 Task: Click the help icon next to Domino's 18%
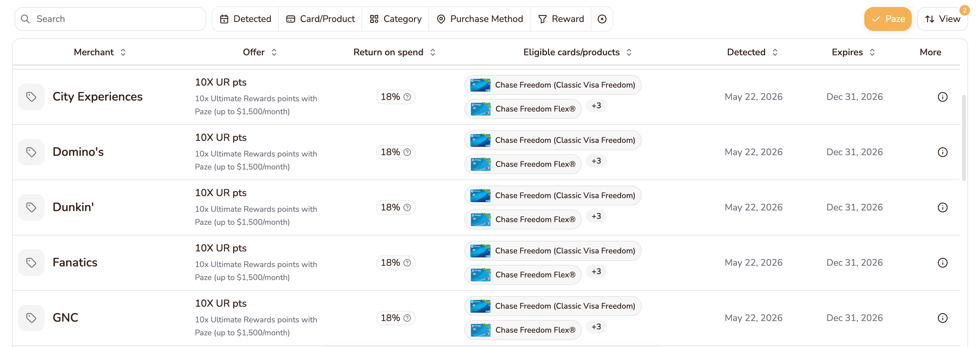pyautogui.click(x=407, y=152)
